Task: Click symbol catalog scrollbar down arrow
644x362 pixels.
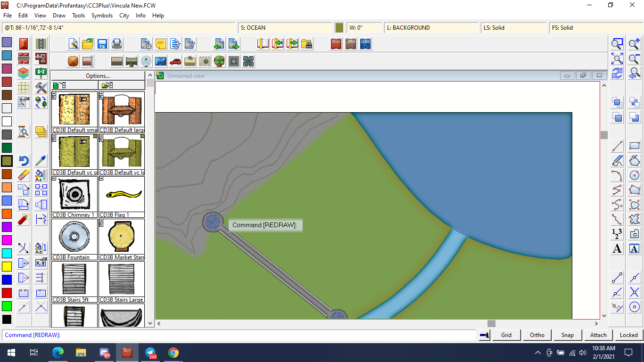Action: (150, 323)
